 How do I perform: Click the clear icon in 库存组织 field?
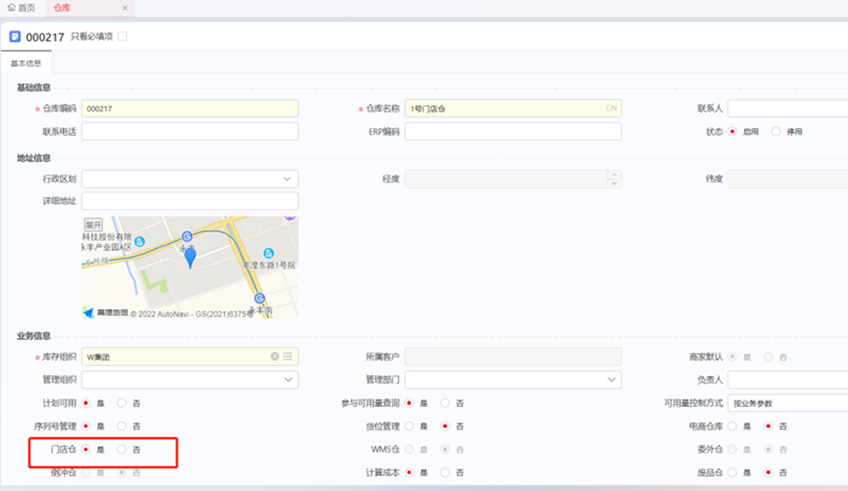(275, 356)
